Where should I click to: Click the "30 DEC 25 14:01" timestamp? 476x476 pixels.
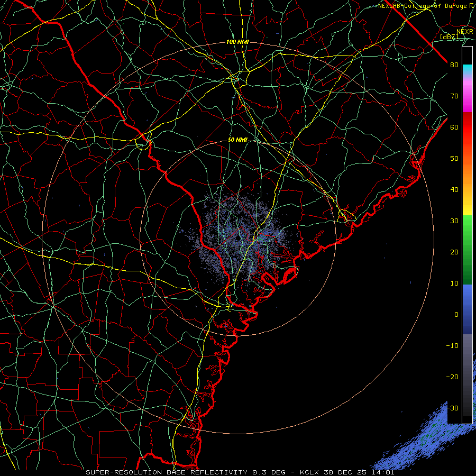pyautogui.click(x=360, y=472)
